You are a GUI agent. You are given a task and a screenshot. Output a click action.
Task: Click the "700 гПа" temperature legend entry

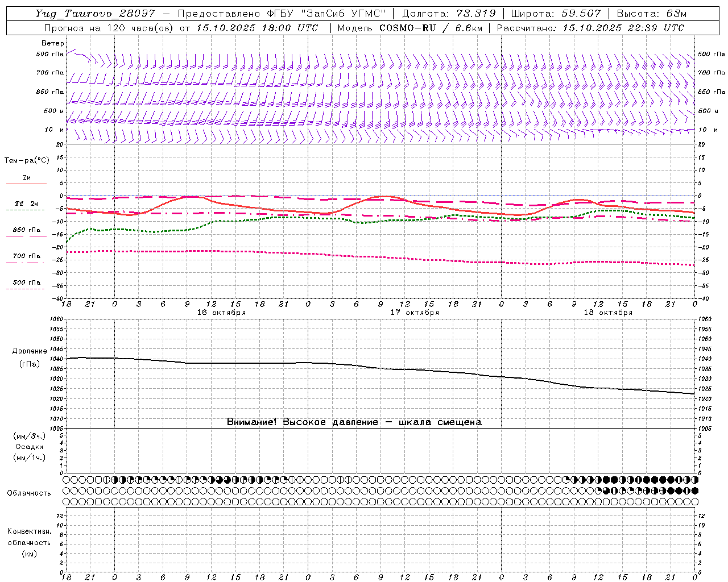[x=27, y=256]
